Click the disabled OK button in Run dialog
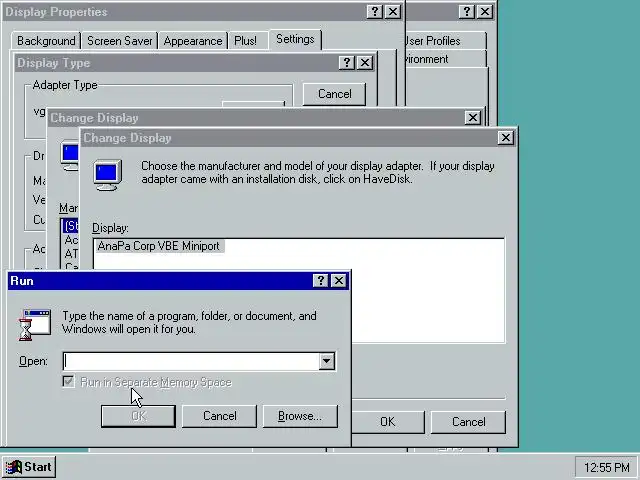Screen dimensions: 640x480 click(x=138, y=416)
